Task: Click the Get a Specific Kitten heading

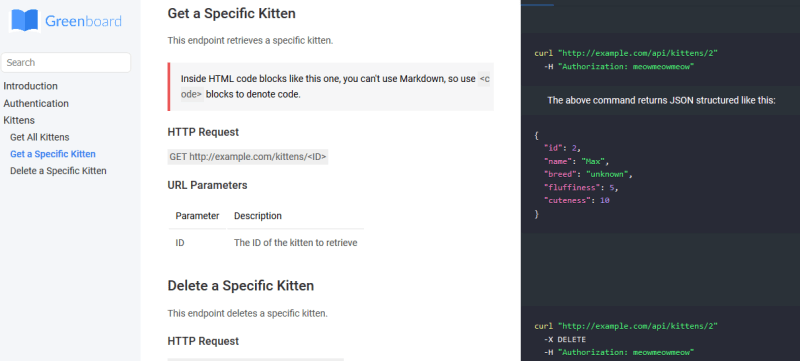Action: pos(231,13)
